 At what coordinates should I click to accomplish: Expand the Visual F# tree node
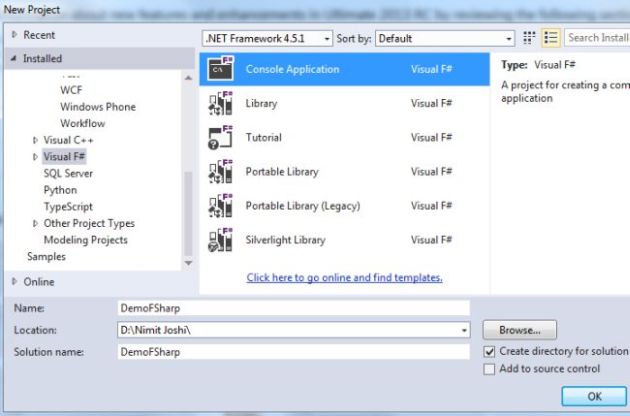coord(35,157)
